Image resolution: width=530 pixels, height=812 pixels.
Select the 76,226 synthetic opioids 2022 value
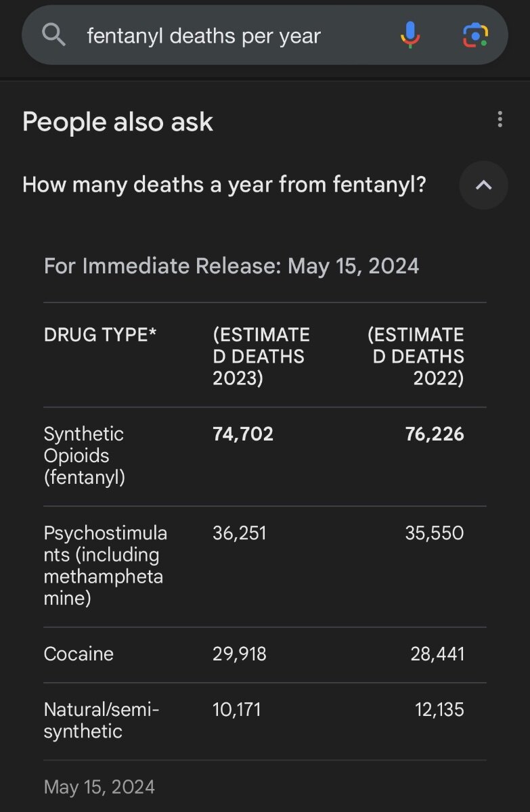435,434
